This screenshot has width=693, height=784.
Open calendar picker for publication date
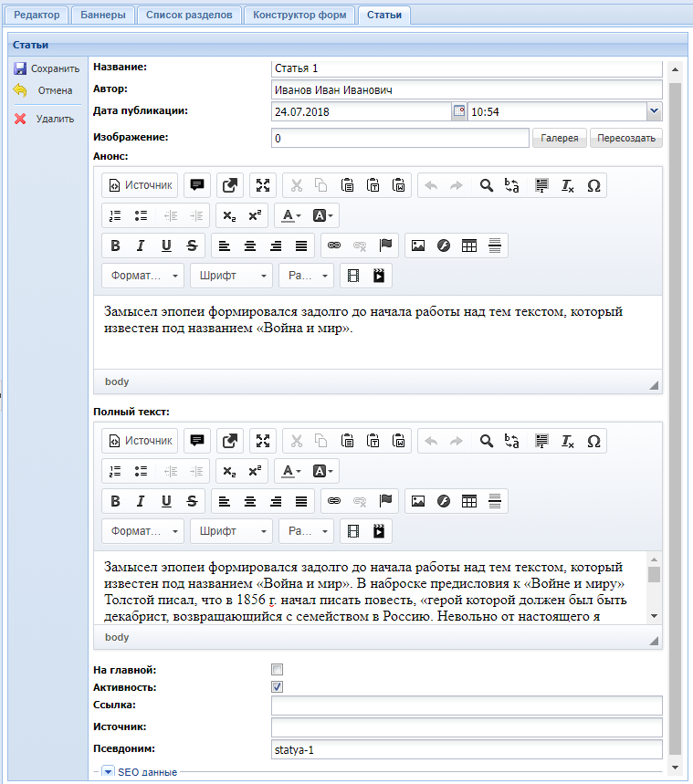point(459,111)
